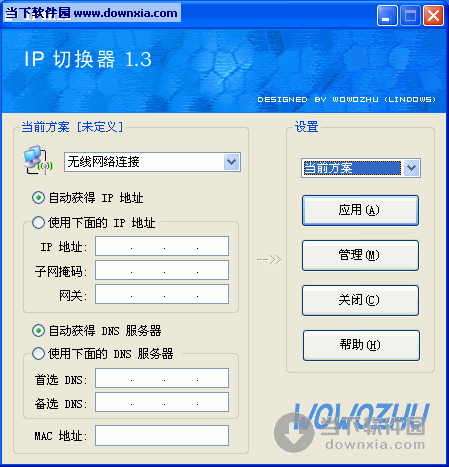Image resolution: width=449 pixels, height=467 pixels.
Task: Select 自动获得 IP 地址 radio option
Action: coord(38,198)
